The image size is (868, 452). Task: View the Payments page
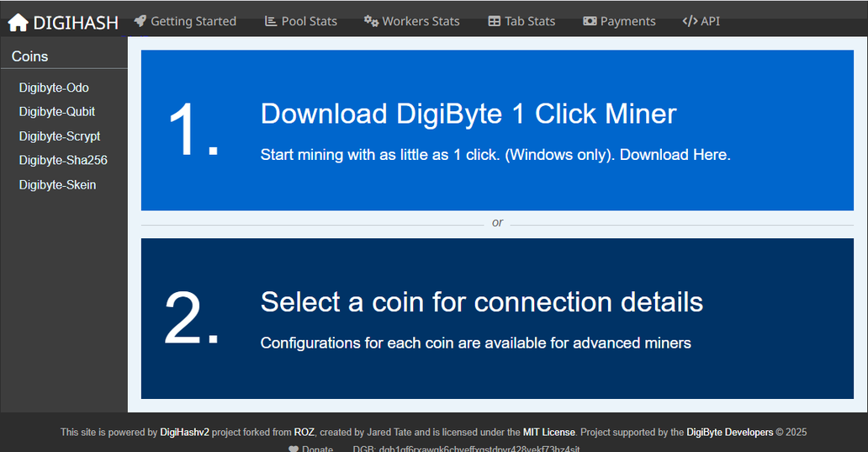[x=619, y=21]
